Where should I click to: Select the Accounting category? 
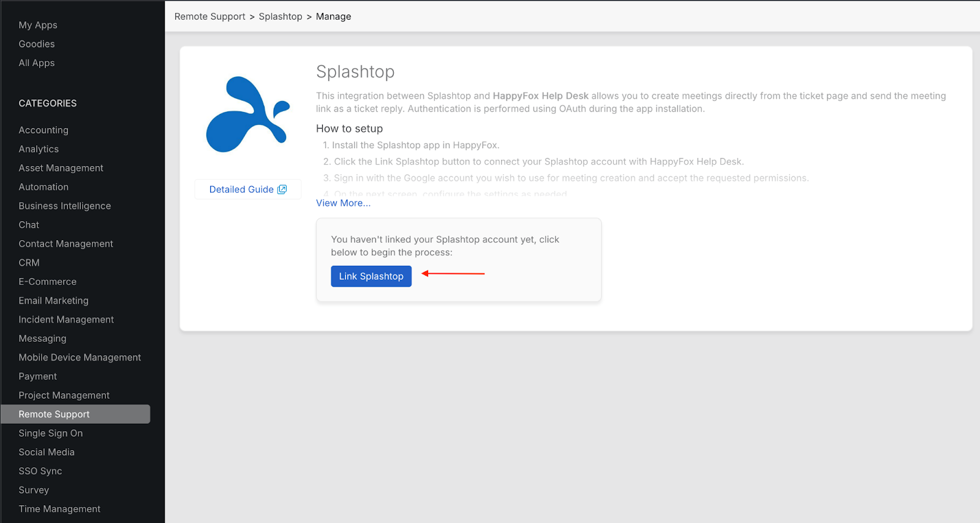(x=43, y=130)
